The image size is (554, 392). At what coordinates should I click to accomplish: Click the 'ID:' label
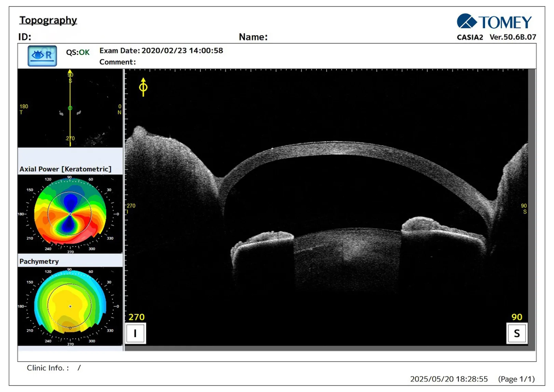[x=25, y=37]
